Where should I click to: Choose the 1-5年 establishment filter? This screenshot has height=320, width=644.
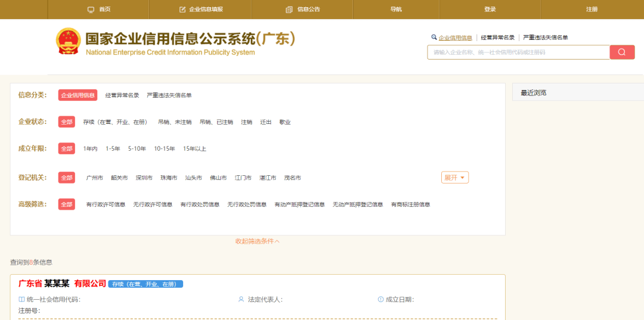click(113, 149)
